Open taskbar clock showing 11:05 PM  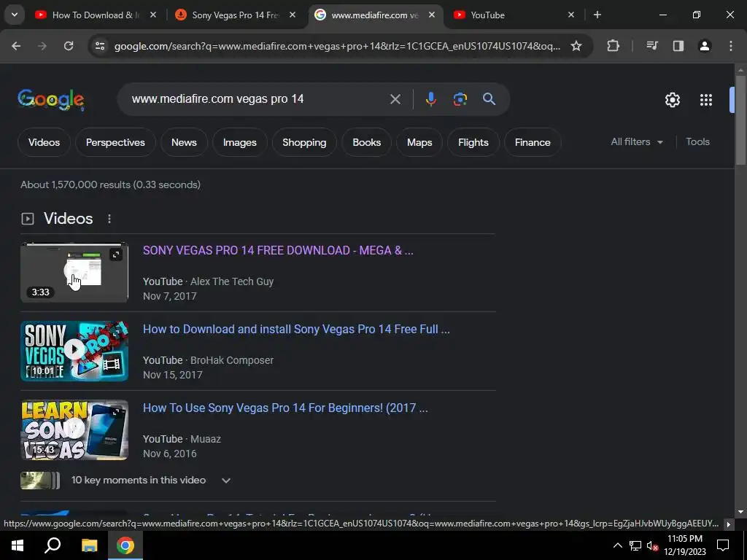tap(684, 545)
